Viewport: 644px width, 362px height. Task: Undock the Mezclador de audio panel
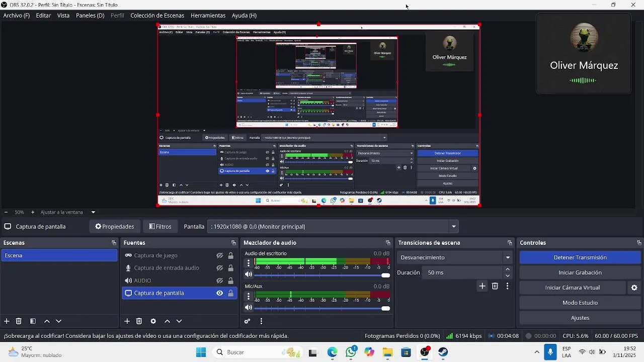click(x=388, y=243)
